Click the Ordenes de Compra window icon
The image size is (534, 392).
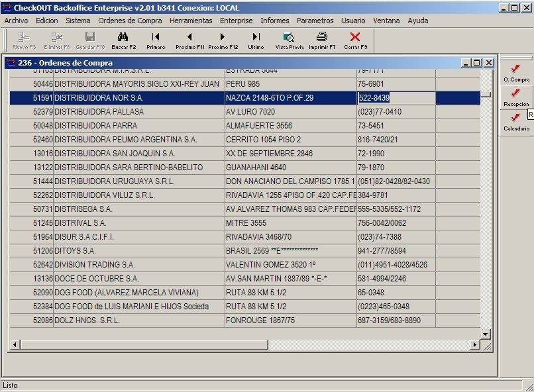[x=11, y=63]
